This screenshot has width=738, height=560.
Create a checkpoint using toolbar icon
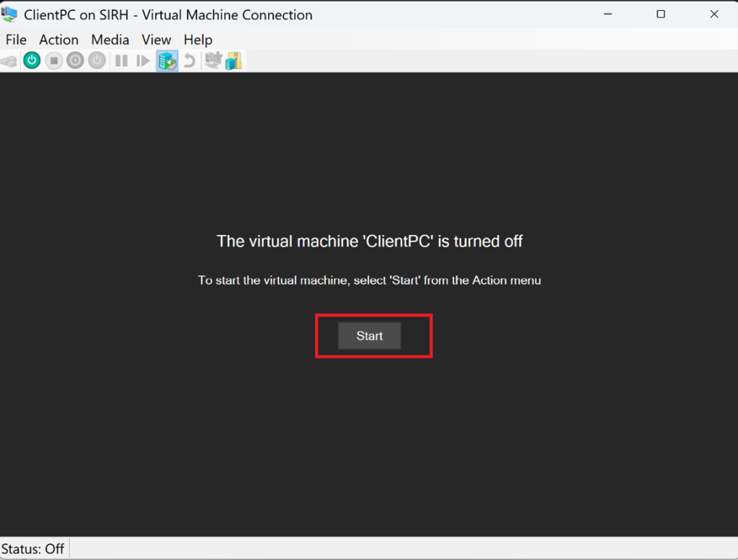coord(167,61)
